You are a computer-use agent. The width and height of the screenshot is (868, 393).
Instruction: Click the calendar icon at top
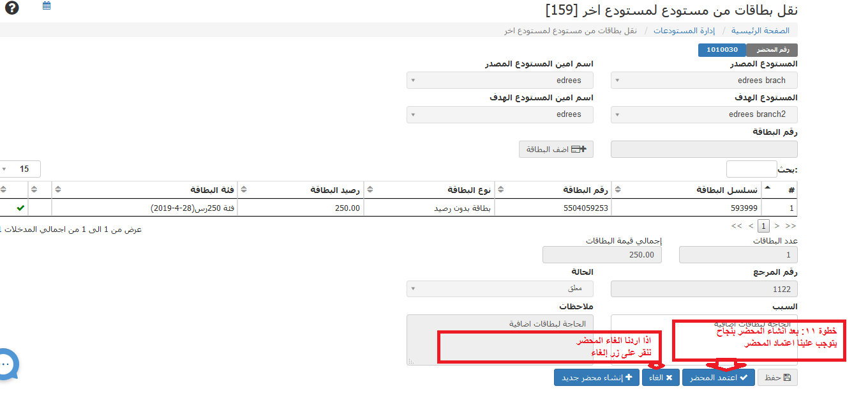[x=47, y=6]
